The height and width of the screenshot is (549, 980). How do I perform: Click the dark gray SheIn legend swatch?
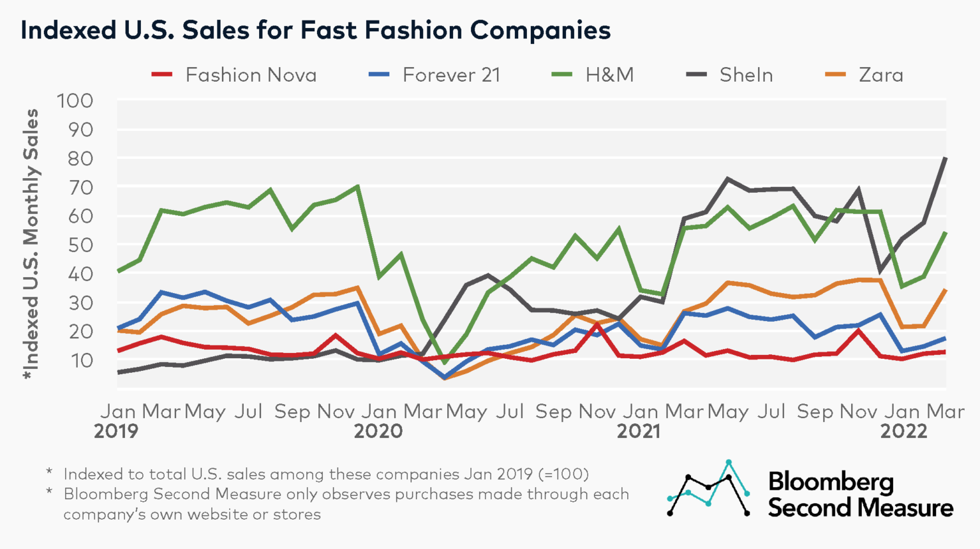pyautogui.click(x=696, y=75)
